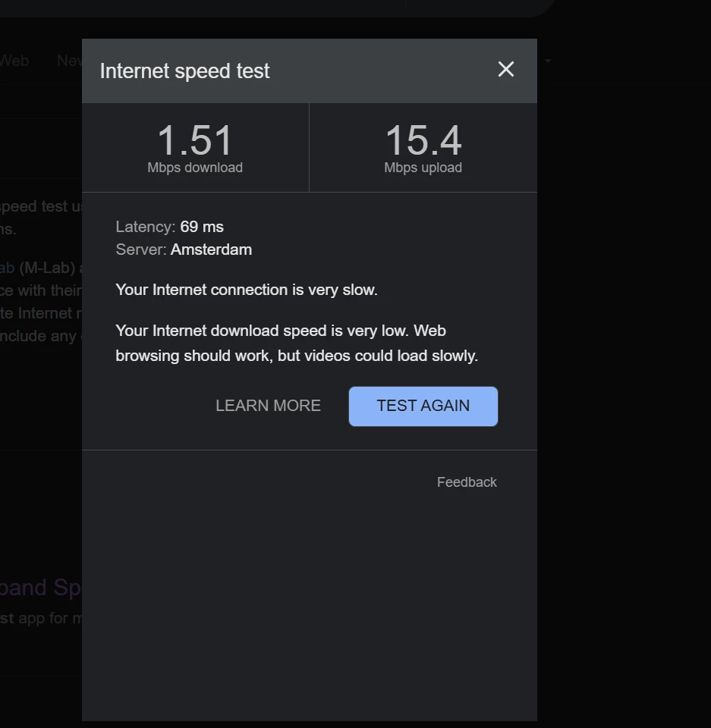Expand the dropdown arrow beside the dialog
Image resolution: width=711 pixels, height=728 pixels.
click(x=548, y=61)
